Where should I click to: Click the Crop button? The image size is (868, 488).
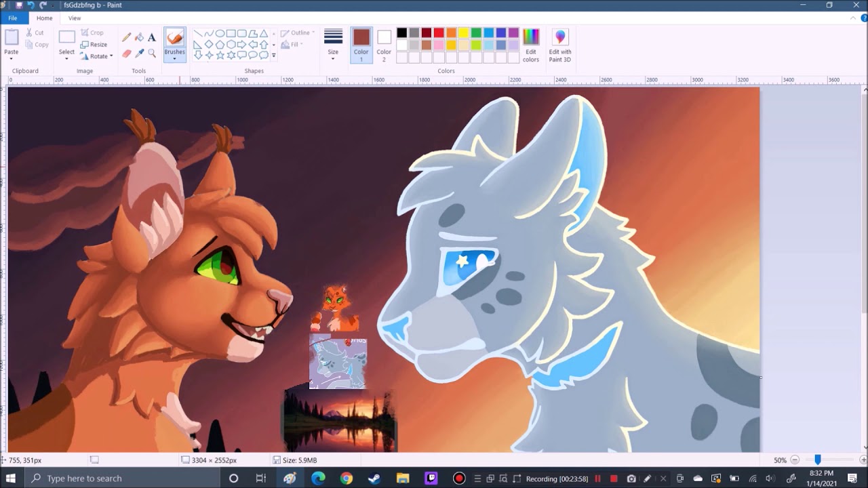coord(92,33)
